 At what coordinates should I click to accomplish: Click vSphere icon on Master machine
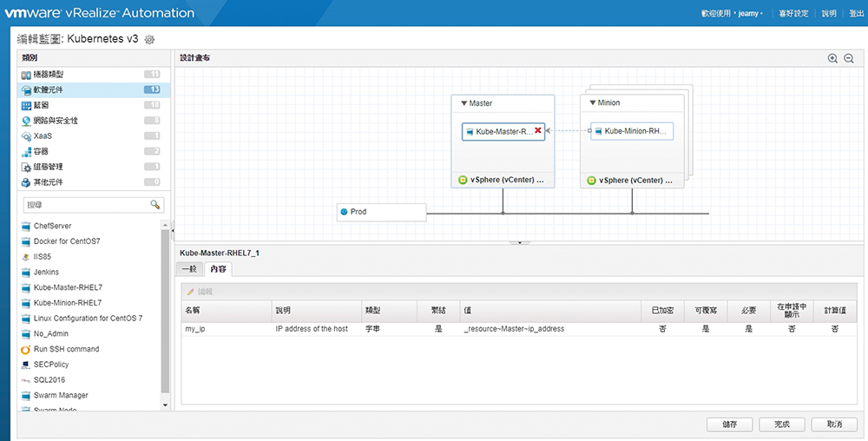(463, 180)
